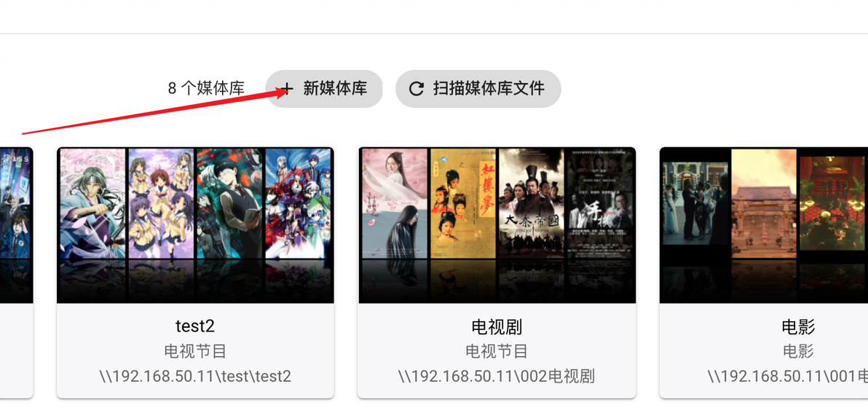Select the path \\192.168.50.11\test\test2
This screenshot has width=868, height=416.
click(195, 376)
